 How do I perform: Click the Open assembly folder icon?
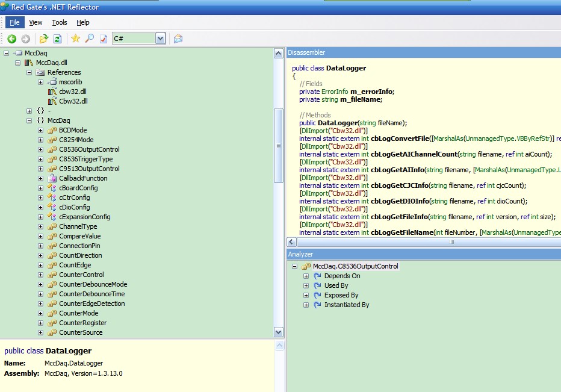44,39
